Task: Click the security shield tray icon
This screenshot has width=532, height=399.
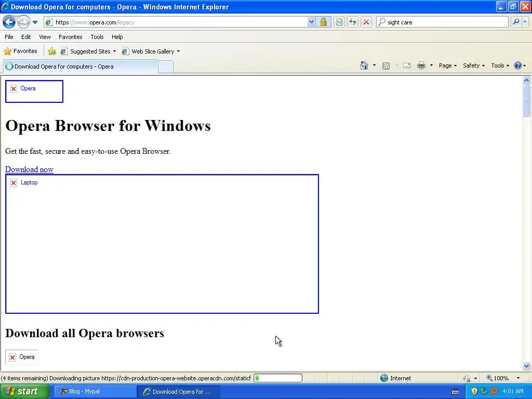Action: tap(474, 392)
